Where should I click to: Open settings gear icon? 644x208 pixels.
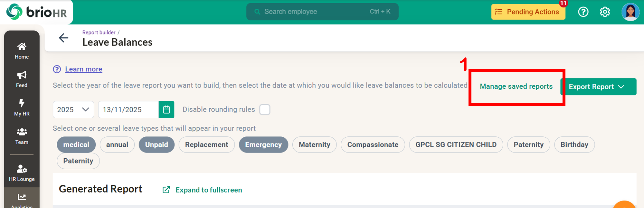tap(605, 12)
